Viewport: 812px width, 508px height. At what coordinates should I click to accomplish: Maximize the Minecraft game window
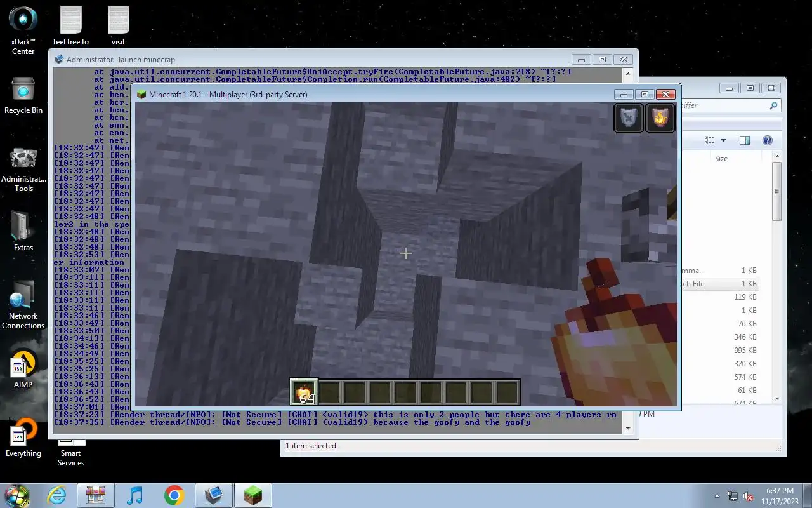coord(645,94)
